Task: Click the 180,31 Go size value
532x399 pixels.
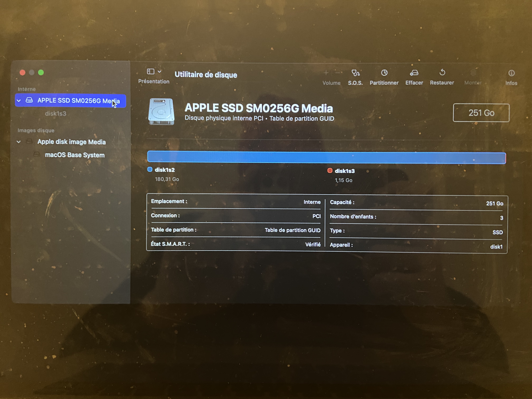Action: (x=167, y=179)
